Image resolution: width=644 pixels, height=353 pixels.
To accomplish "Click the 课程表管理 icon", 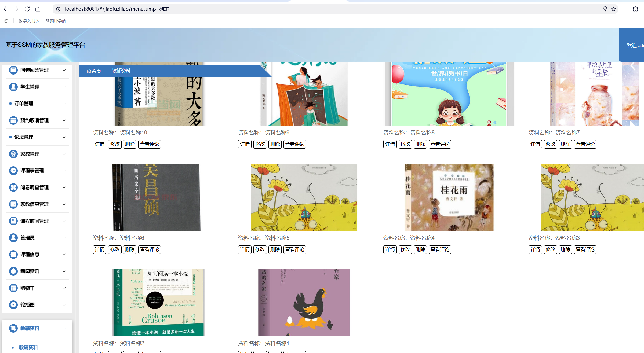I will (x=13, y=171).
